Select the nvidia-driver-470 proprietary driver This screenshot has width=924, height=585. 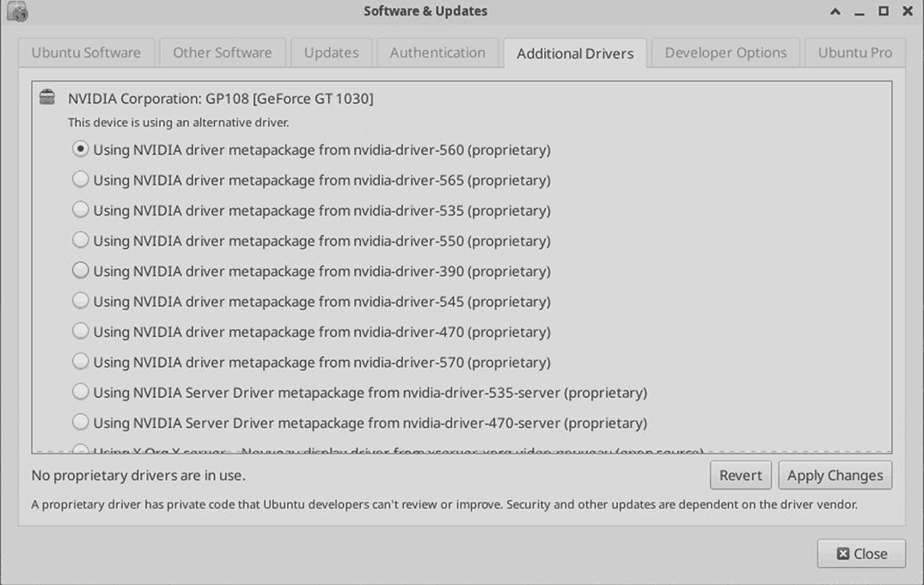click(x=80, y=331)
